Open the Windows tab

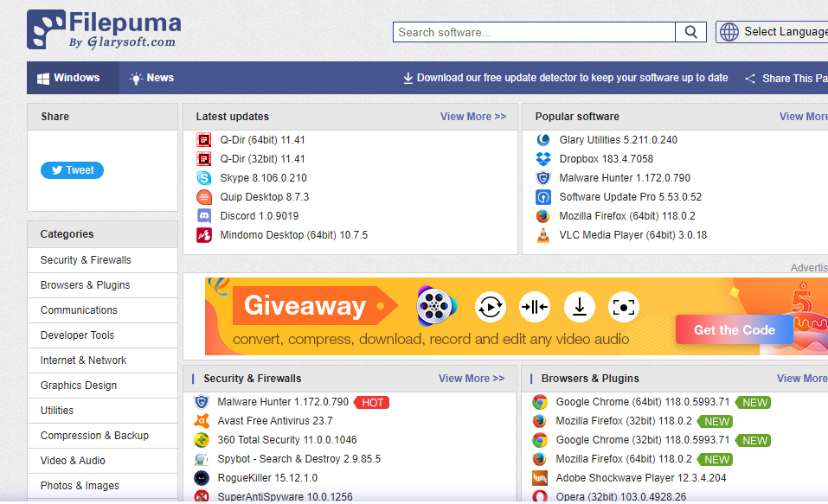tap(73, 78)
